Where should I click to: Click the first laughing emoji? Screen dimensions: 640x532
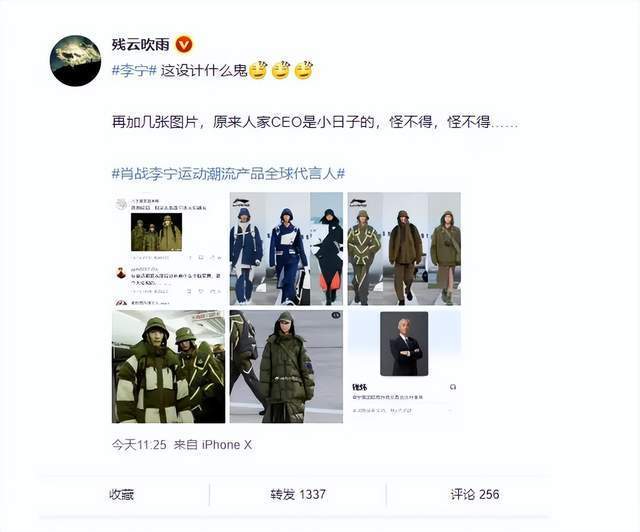[258, 70]
